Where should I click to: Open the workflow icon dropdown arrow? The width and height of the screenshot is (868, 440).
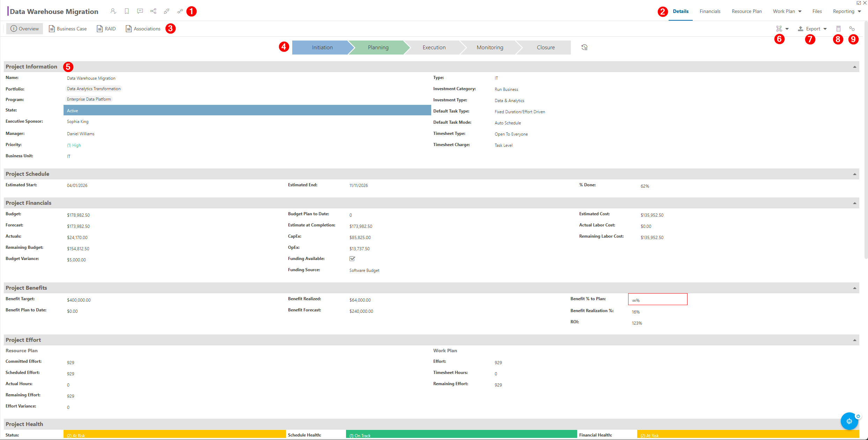click(787, 29)
